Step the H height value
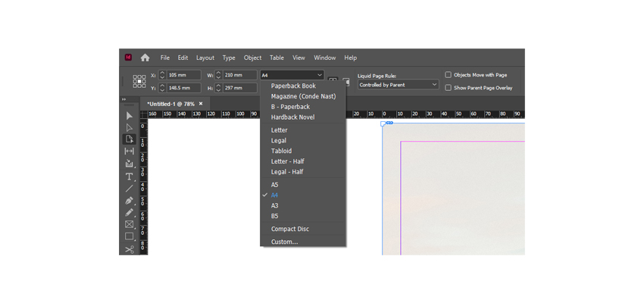The height and width of the screenshot is (303, 644). tap(218, 88)
